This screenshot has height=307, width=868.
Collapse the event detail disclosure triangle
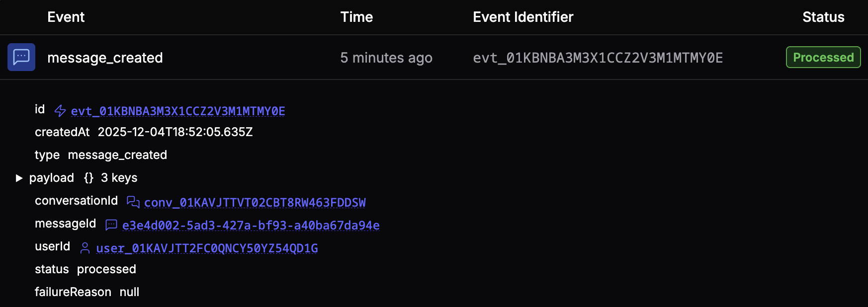[x=20, y=177]
